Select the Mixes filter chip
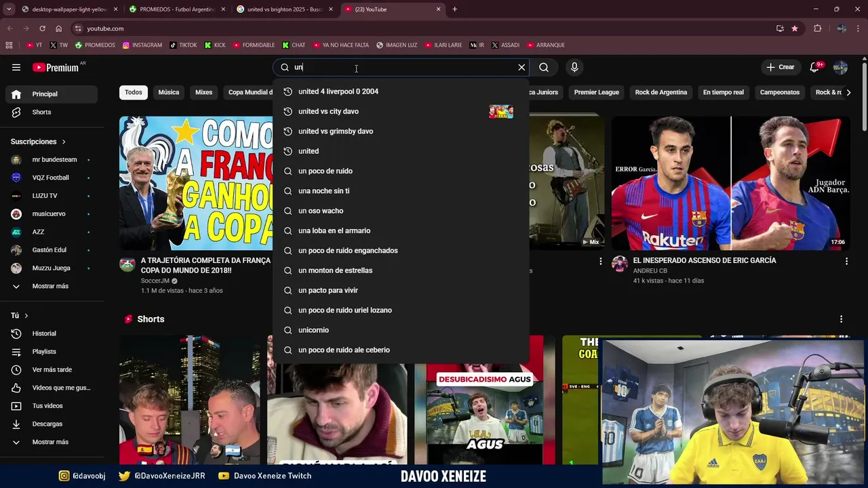 (x=204, y=92)
